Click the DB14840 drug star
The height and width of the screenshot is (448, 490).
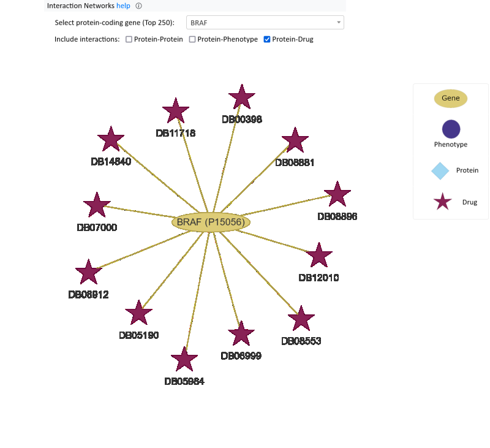111,140
